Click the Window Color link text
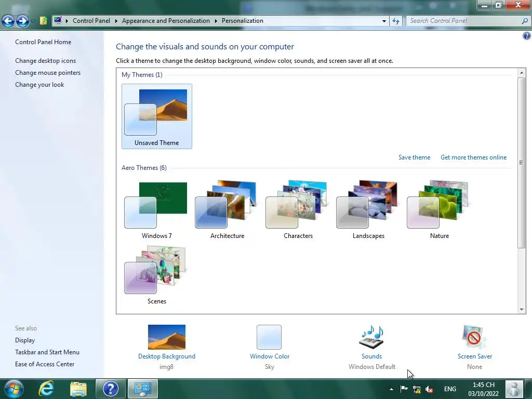The height and width of the screenshot is (399, 532). [270, 356]
